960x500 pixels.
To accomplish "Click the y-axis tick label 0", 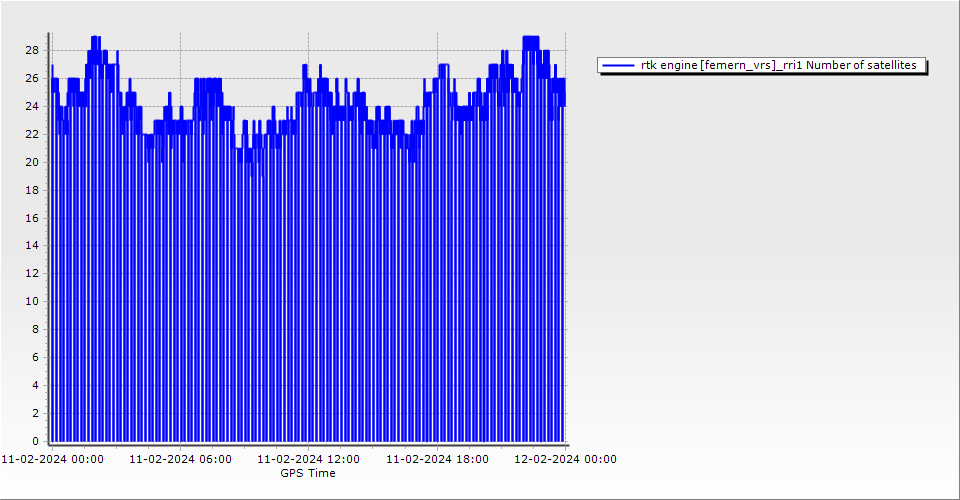I will tap(35, 441).
